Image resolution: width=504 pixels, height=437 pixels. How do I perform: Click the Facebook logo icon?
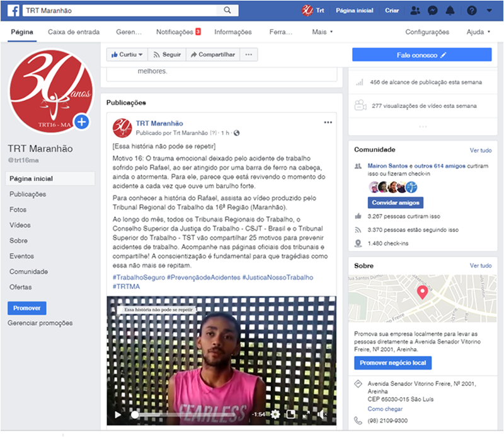point(13,11)
